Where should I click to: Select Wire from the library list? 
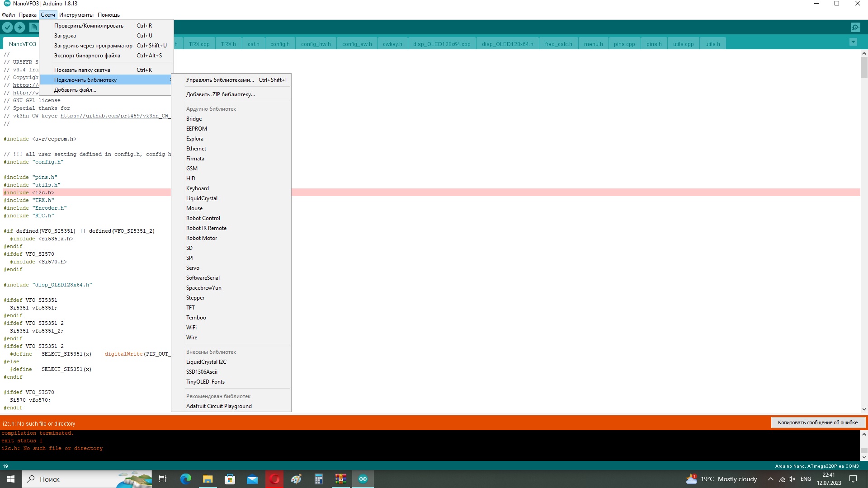192,338
